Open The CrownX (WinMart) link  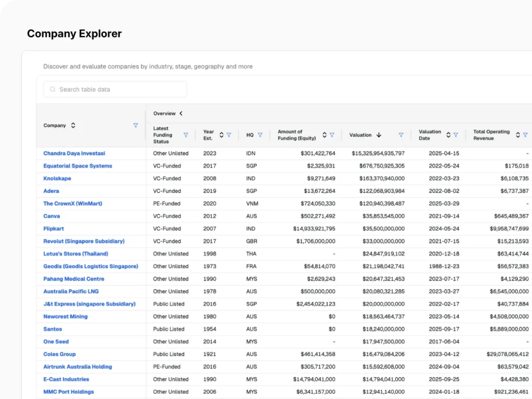coord(73,204)
